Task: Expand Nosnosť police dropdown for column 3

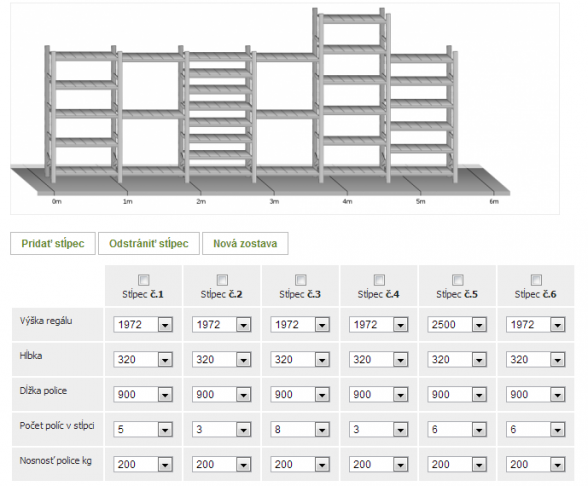Action: [300, 464]
